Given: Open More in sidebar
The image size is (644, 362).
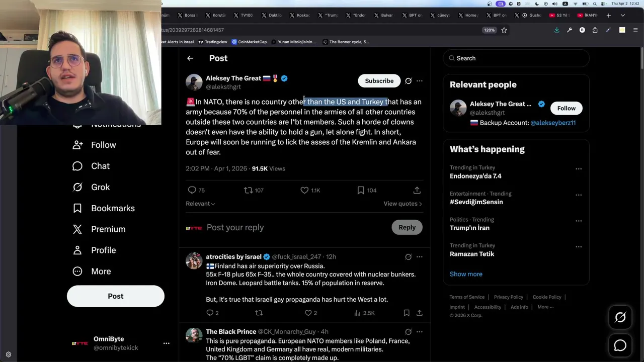Looking at the screenshot, I should [92, 271].
